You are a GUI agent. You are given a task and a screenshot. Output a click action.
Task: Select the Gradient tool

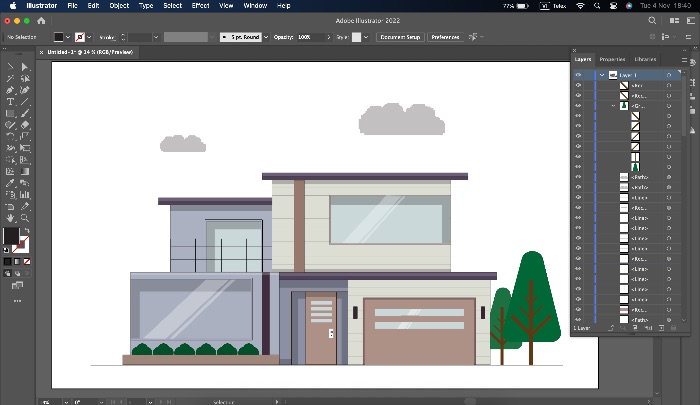[x=25, y=171]
